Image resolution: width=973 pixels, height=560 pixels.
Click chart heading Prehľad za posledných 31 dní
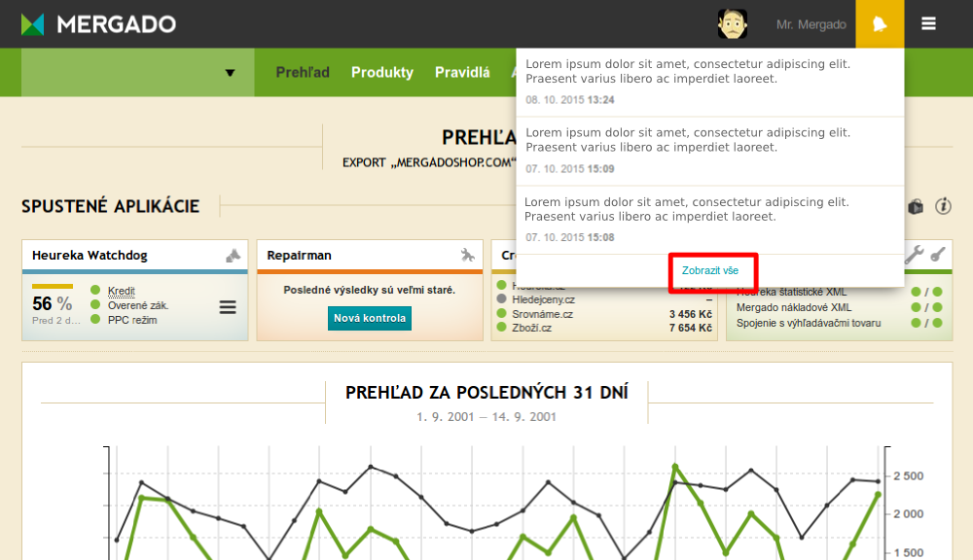pyautogui.click(x=486, y=393)
